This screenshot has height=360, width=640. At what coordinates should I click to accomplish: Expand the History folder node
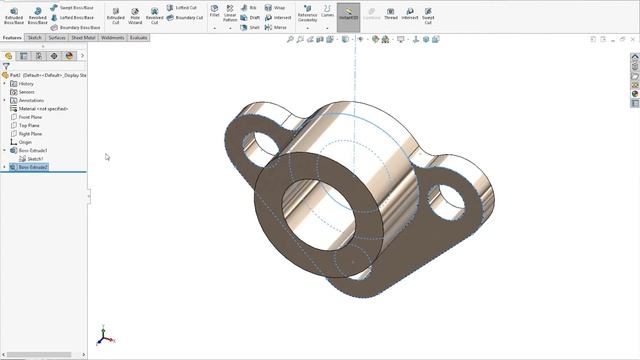(4, 84)
